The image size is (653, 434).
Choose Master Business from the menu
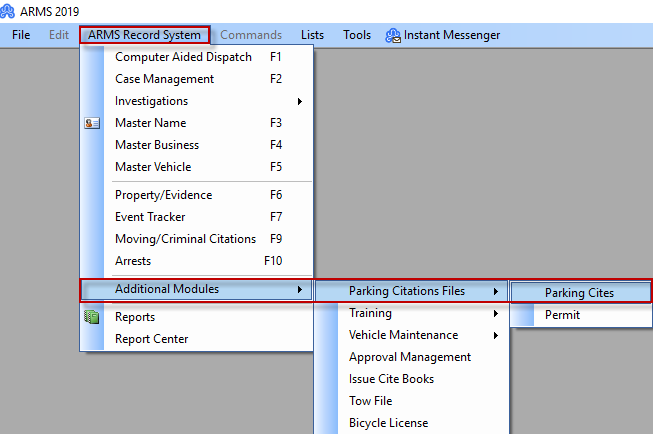(x=197, y=145)
